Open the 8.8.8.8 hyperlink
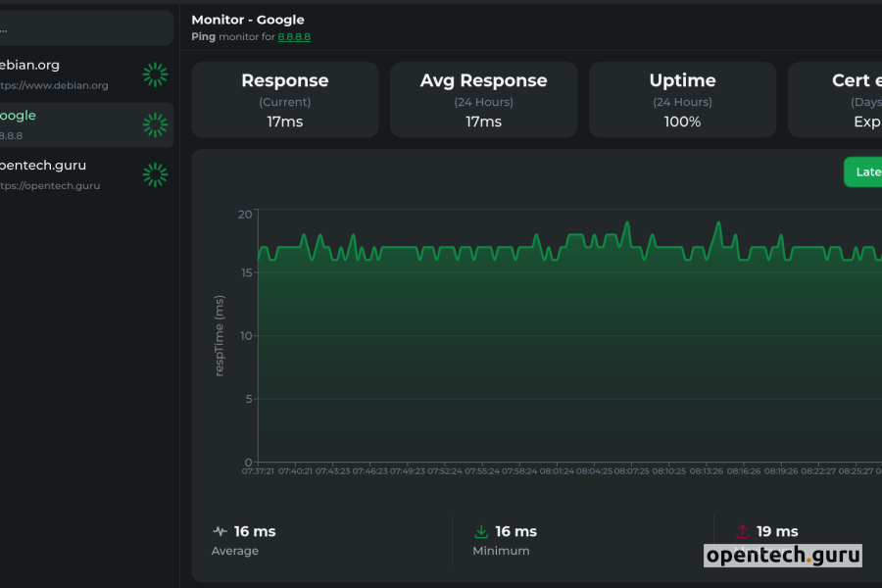882x588 pixels. coord(294,36)
